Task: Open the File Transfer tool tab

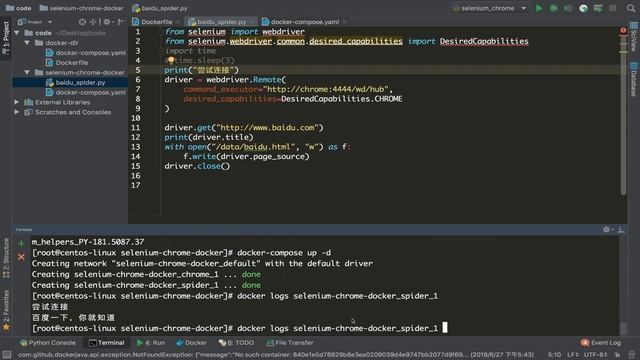Action: point(290,343)
